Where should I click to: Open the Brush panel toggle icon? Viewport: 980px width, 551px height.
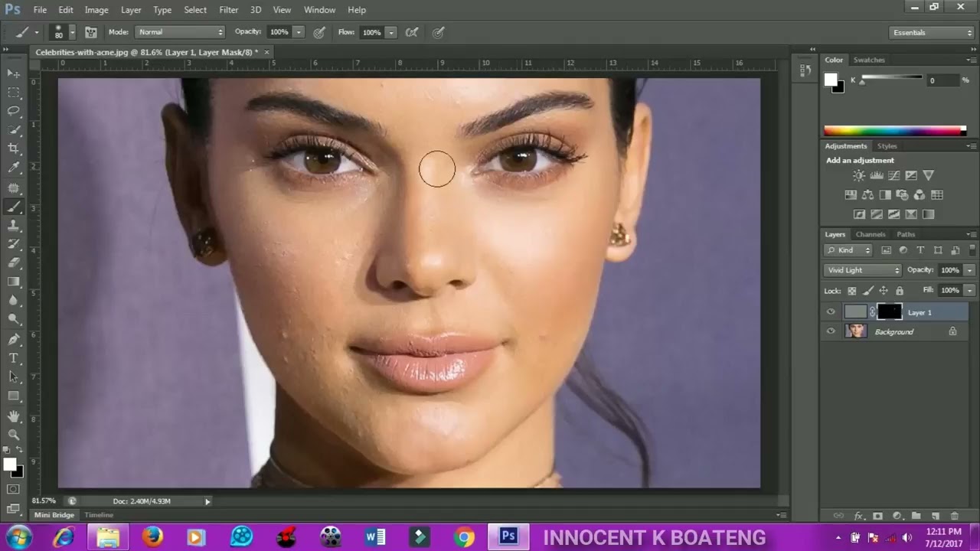(90, 32)
